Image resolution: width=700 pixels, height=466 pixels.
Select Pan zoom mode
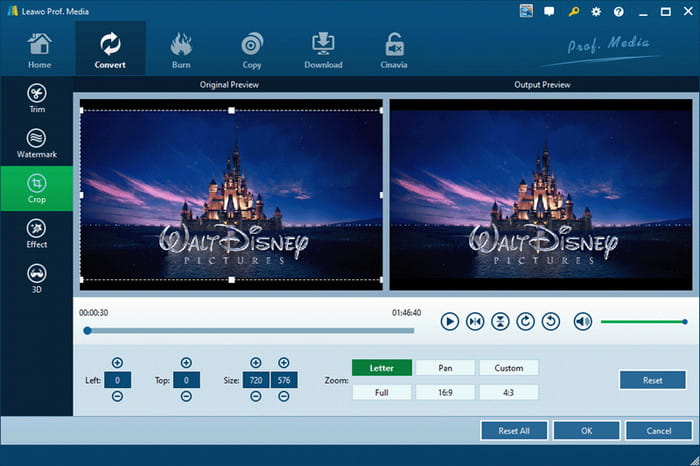click(445, 368)
